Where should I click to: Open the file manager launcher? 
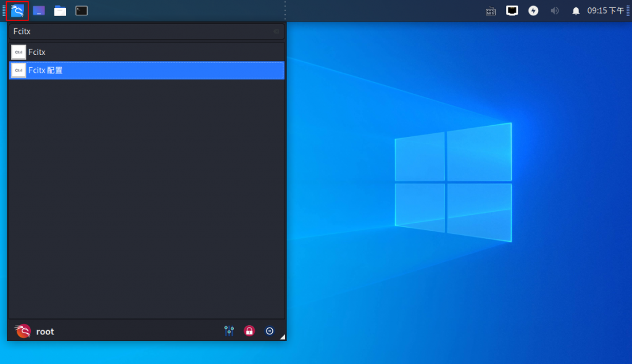coord(60,11)
